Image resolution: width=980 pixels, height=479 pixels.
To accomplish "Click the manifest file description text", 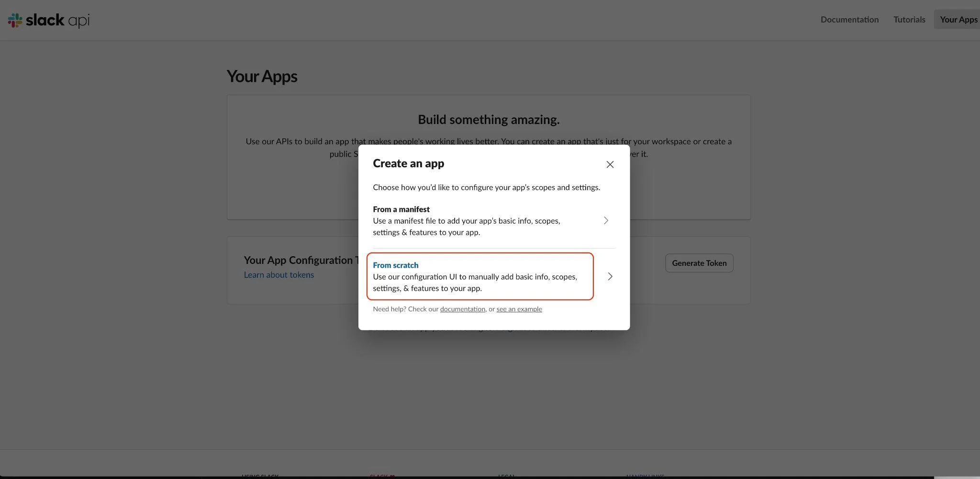I will point(466,227).
